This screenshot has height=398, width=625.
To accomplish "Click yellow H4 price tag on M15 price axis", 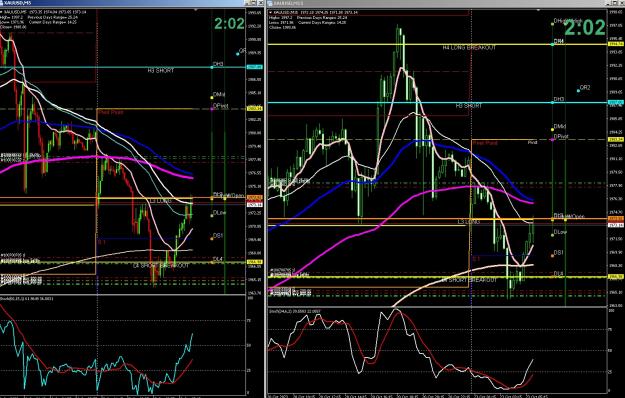I will 616,44.
